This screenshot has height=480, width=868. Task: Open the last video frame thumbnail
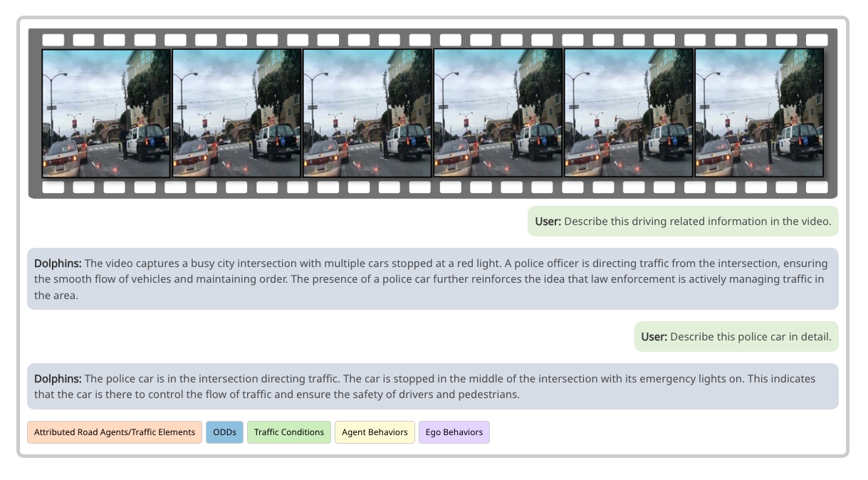coord(759,113)
